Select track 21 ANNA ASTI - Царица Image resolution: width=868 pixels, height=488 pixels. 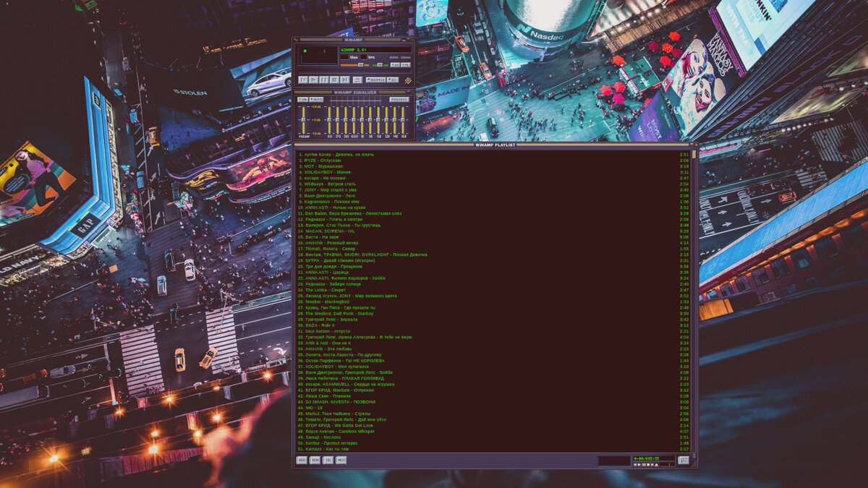tap(493, 273)
